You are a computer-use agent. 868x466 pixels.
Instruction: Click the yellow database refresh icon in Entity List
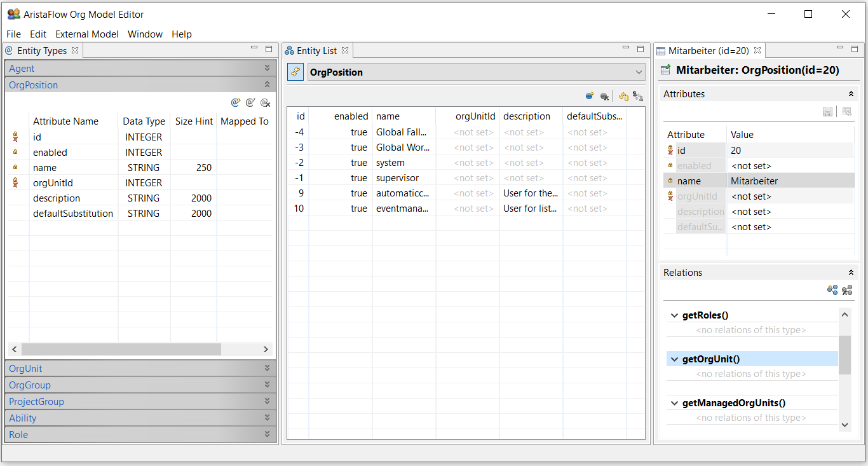623,96
